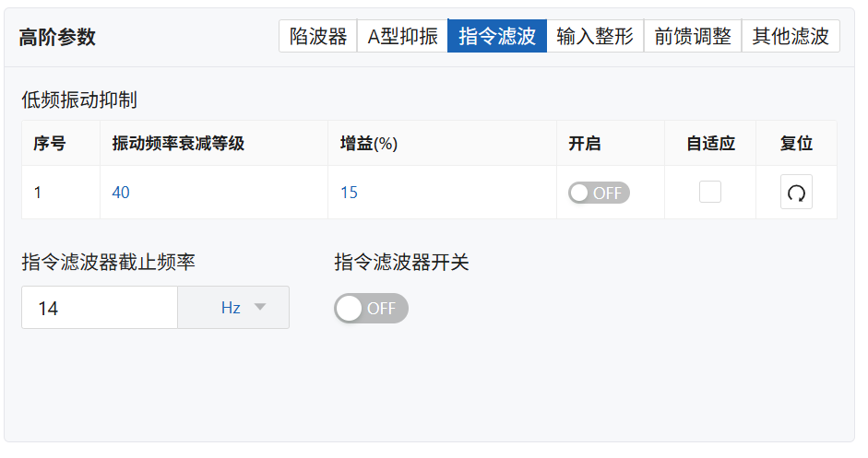868x458 pixels.
Task: Click the reset (复位) circular arrow icon
Action: point(796,192)
